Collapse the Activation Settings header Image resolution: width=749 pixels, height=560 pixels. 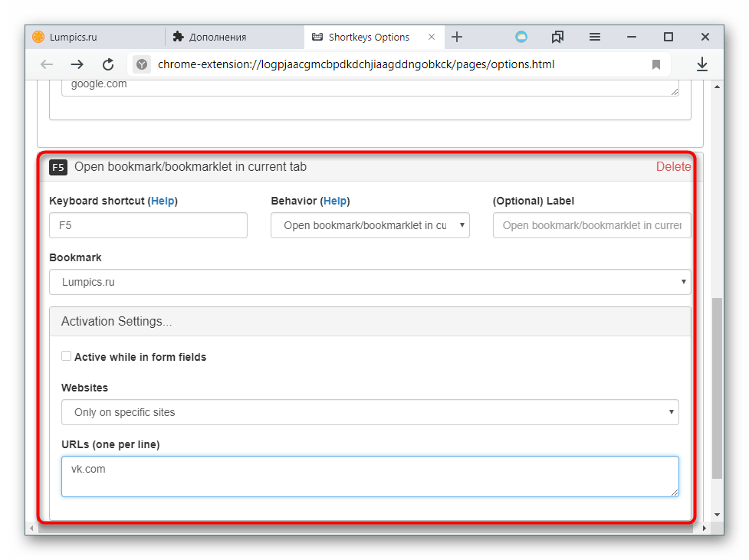(370, 321)
